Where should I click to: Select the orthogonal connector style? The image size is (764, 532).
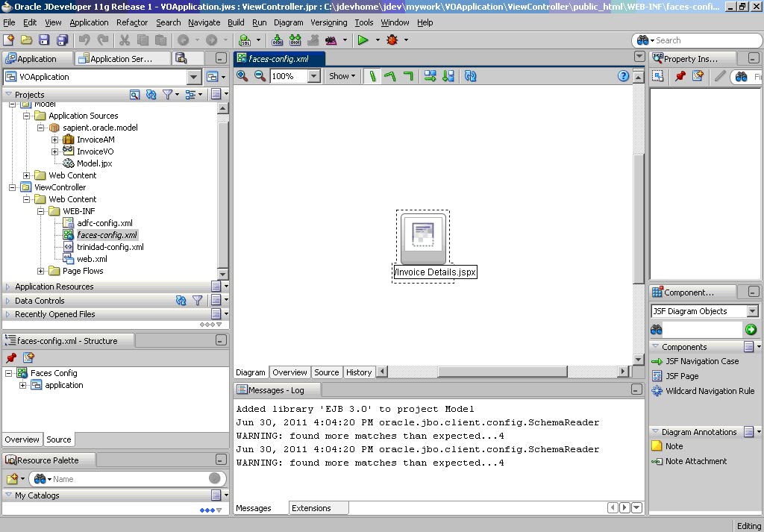(x=408, y=76)
